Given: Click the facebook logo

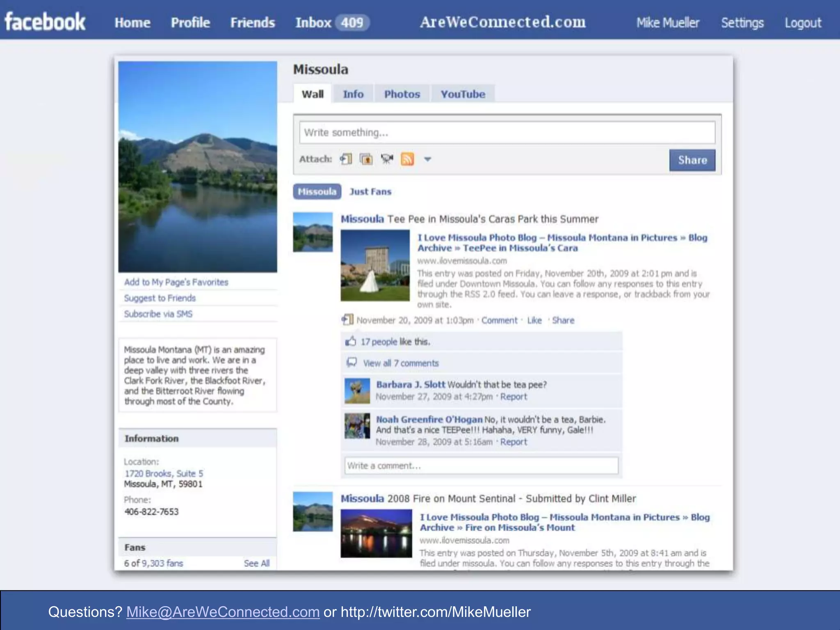Looking at the screenshot, I should (45, 22).
